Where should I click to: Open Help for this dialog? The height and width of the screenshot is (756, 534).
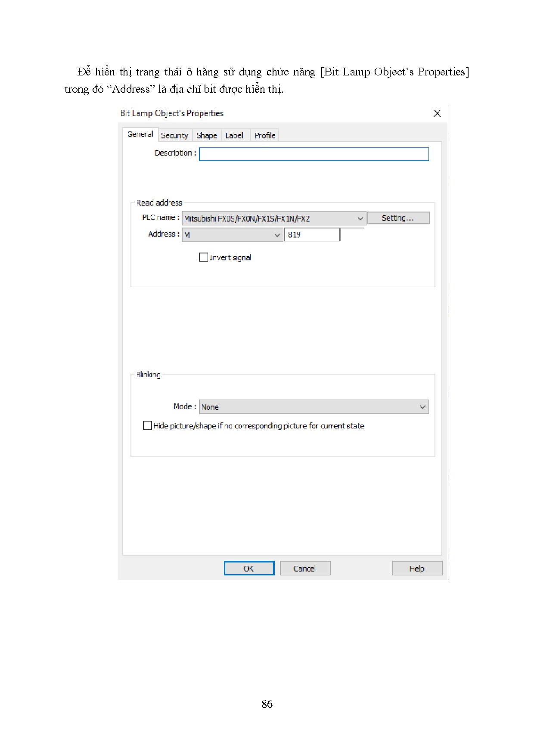[417, 569]
